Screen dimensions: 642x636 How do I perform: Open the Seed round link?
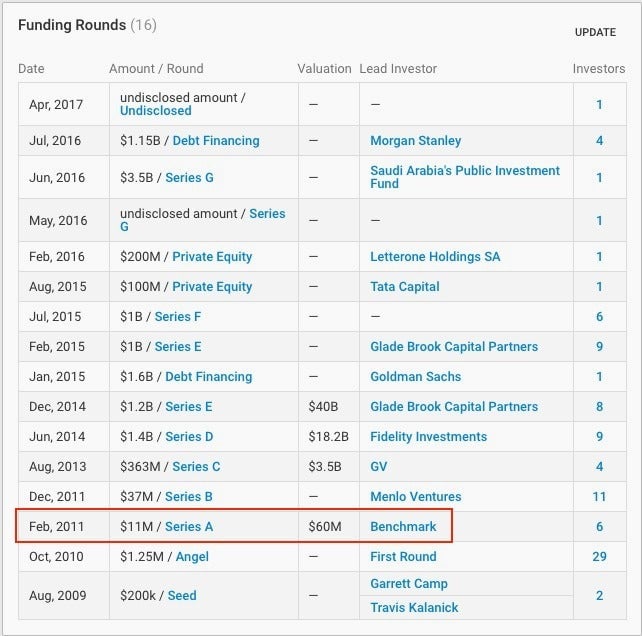pyautogui.click(x=182, y=595)
